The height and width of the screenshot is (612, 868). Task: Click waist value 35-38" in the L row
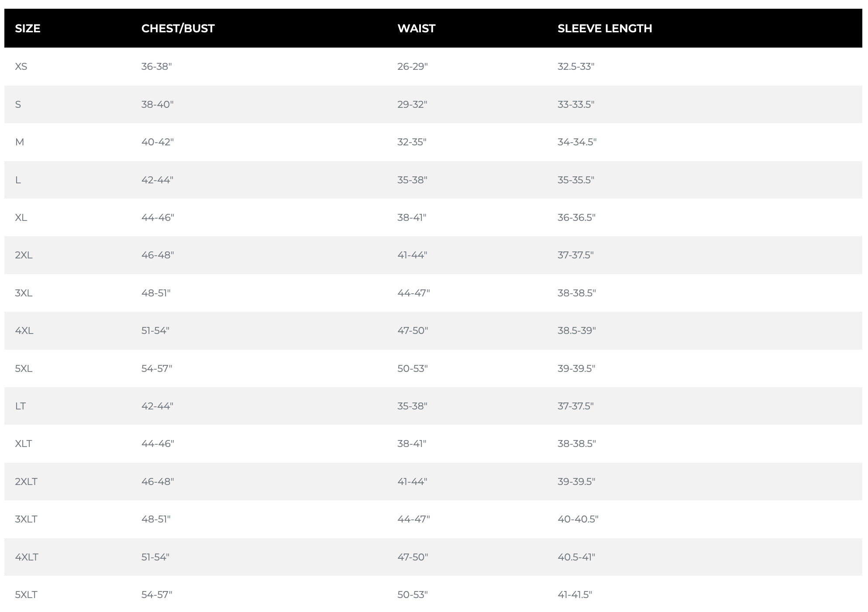pos(412,180)
